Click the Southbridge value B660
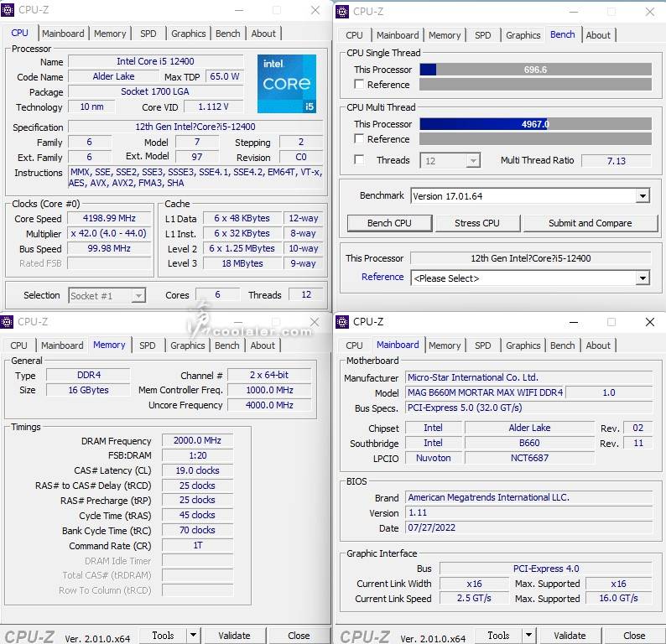 coord(529,443)
